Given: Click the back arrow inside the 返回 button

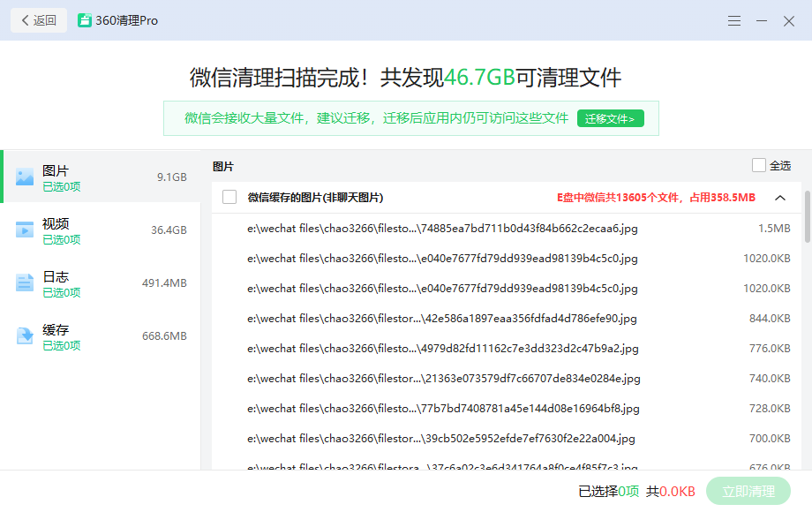Looking at the screenshot, I should (x=26, y=19).
